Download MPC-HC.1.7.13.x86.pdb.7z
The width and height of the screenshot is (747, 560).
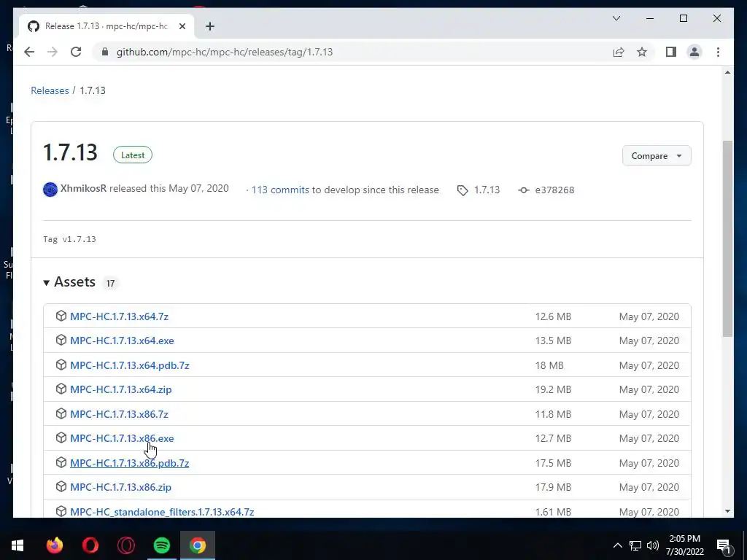click(130, 463)
